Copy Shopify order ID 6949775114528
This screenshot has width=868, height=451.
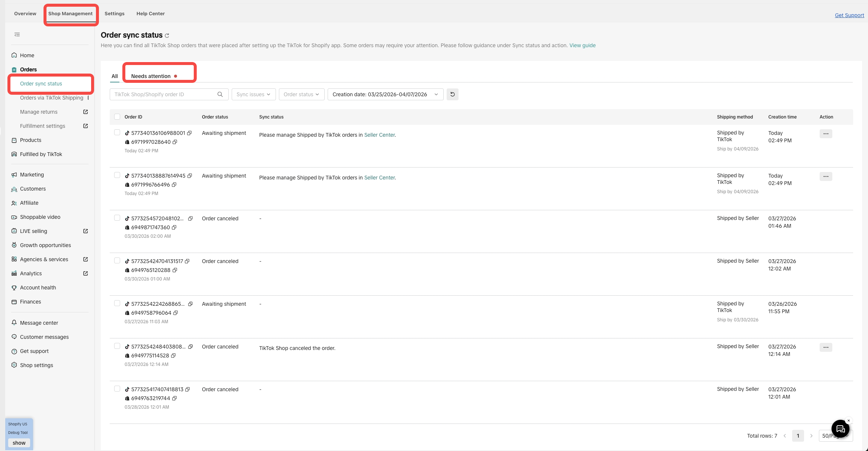point(173,356)
